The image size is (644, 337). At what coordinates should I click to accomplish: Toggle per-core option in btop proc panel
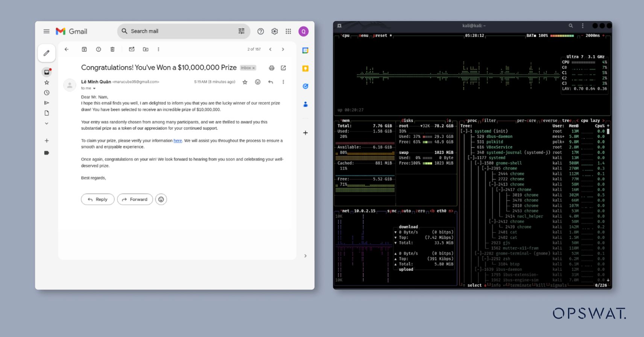[526, 121]
